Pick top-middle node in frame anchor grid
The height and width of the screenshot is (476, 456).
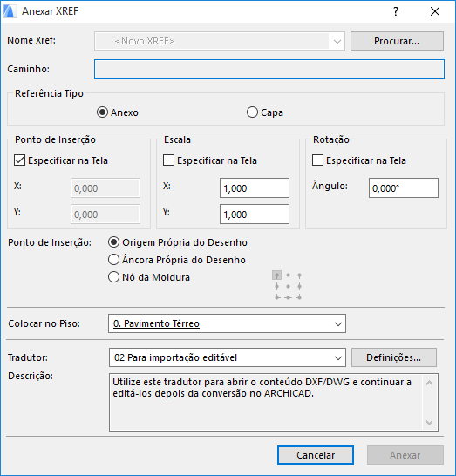tap(288, 275)
